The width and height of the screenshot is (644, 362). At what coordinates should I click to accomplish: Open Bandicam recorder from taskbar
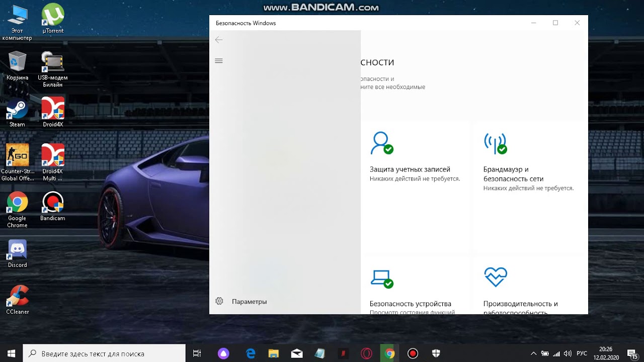tap(413, 353)
